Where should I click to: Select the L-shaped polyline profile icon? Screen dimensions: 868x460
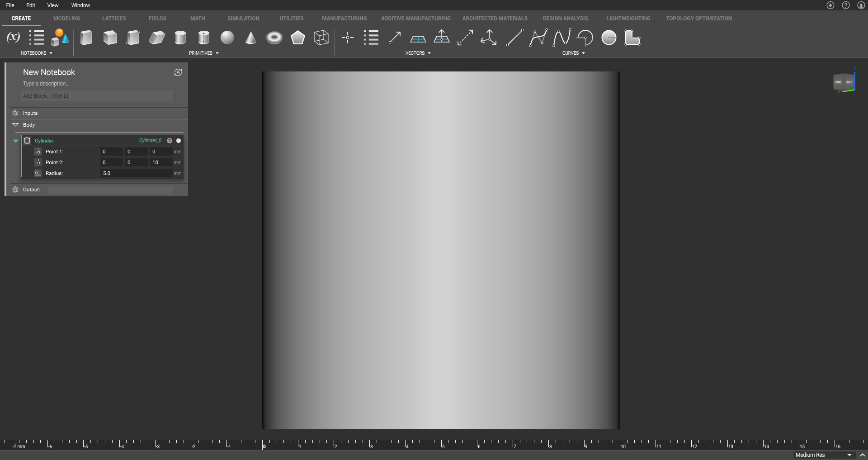click(632, 38)
